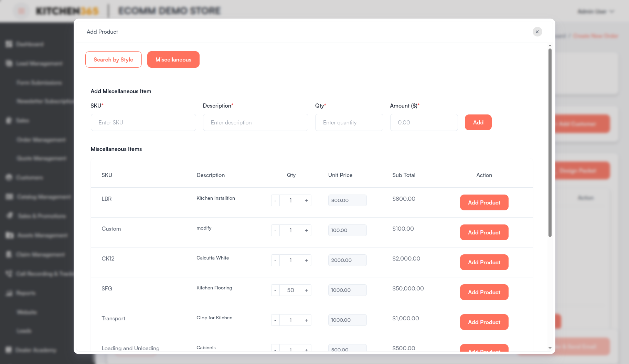Viewport: 629px width, 364px height.
Task: Click quantity value 50 in SFG row
Action: tap(291, 290)
